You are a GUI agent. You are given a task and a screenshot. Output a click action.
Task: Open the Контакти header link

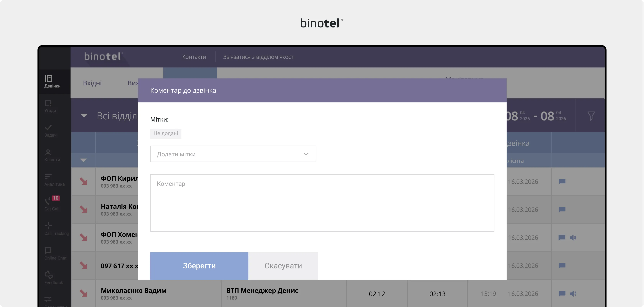[x=194, y=57]
